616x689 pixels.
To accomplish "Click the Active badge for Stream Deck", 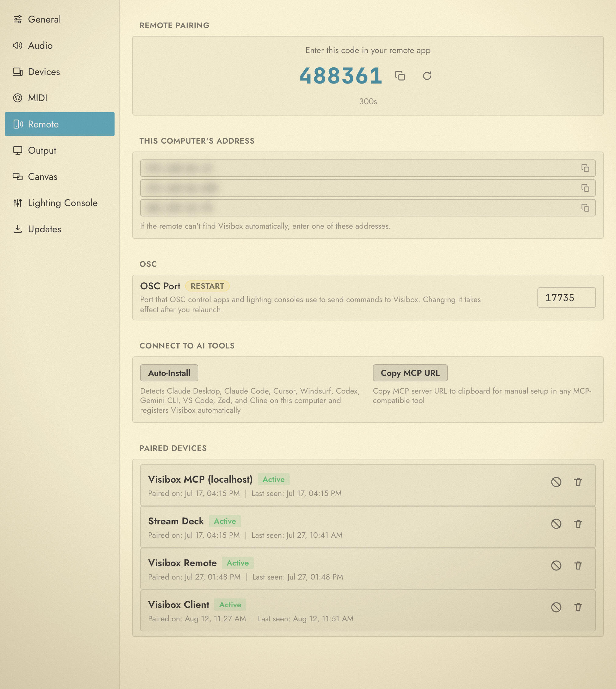I will pos(225,521).
